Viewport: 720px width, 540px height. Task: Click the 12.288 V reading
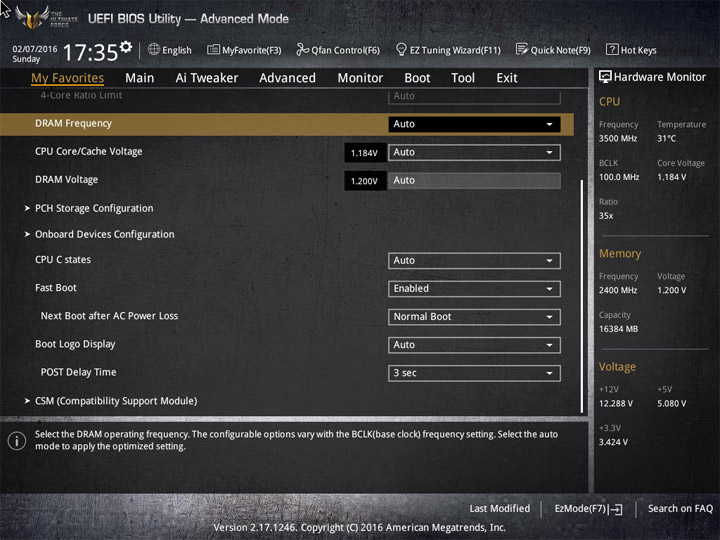pos(616,404)
